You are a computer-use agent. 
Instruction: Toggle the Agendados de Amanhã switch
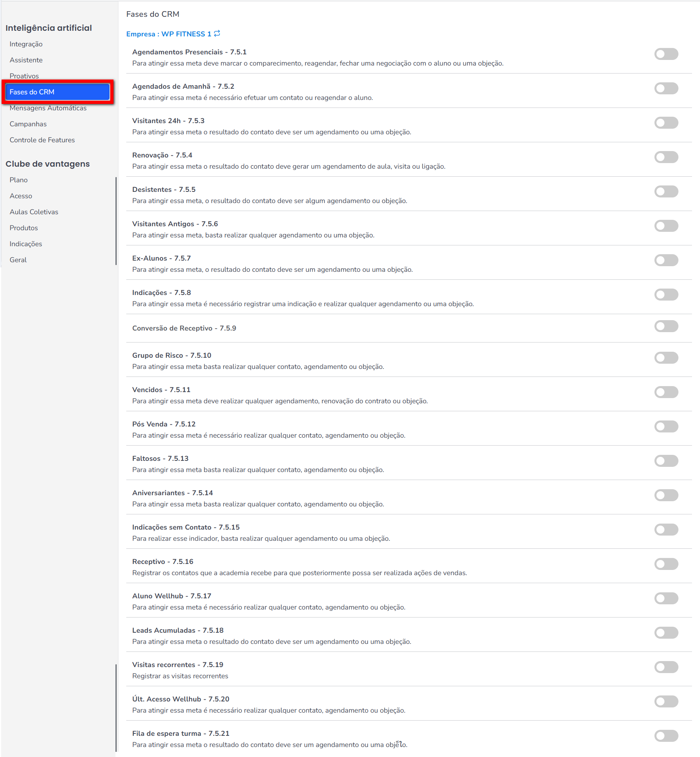[x=666, y=88]
